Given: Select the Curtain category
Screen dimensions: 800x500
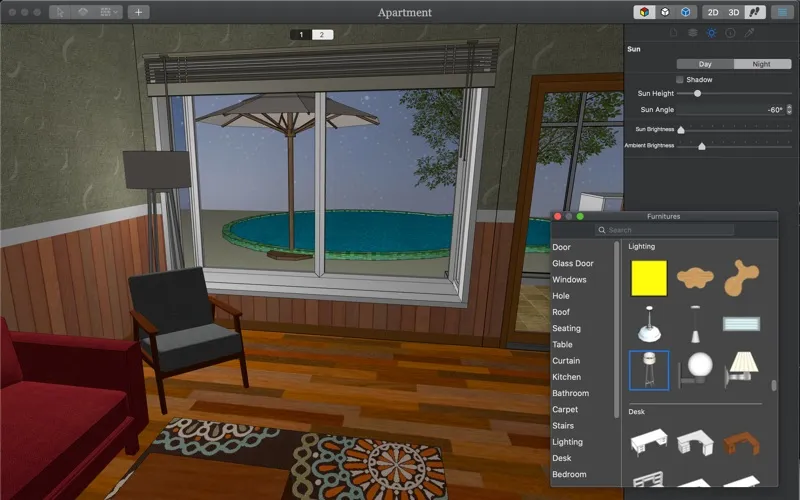Looking at the screenshot, I should pyautogui.click(x=566, y=361).
